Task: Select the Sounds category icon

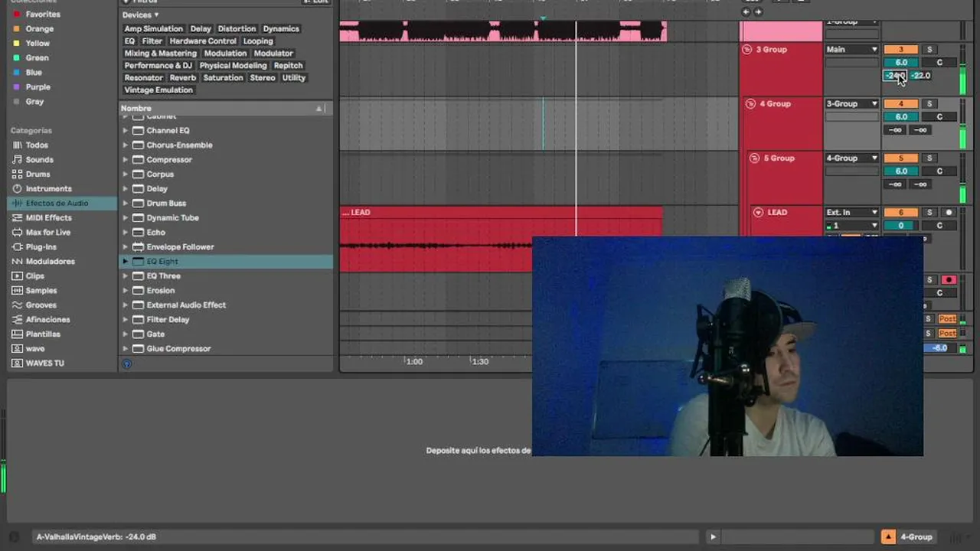Action: click(17, 160)
